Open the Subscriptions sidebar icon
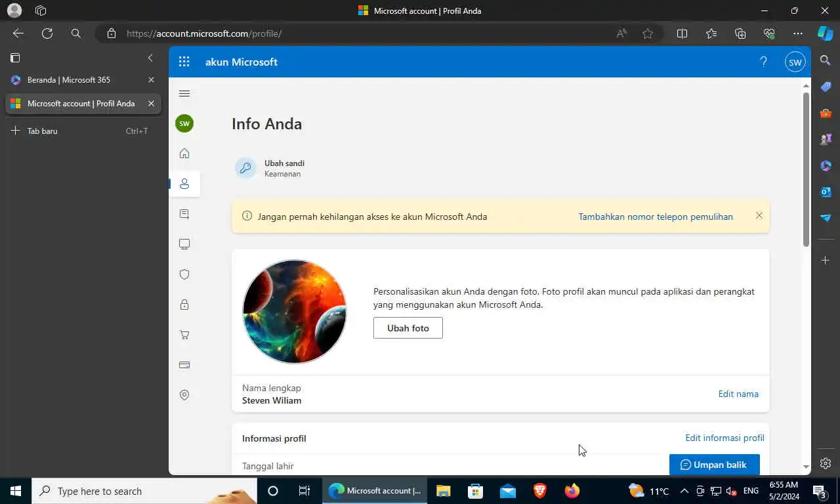The height and width of the screenshot is (504, 840). pyautogui.click(x=184, y=214)
